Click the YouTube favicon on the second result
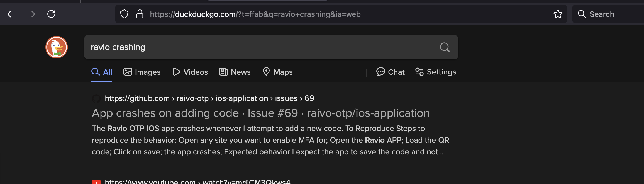Viewport: 644px width, 184px height. tap(96, 182)
